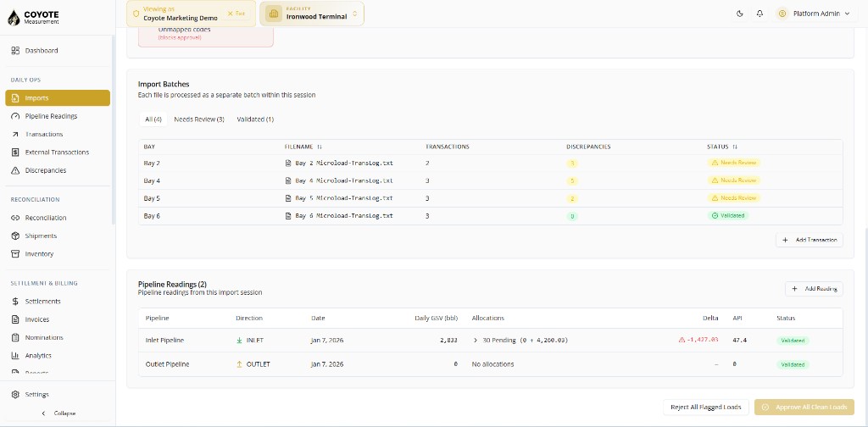This screenshot has width=868, height=427.
Task: Click Validated status of Outlet Pipeline
Action: tap(793, 364)
